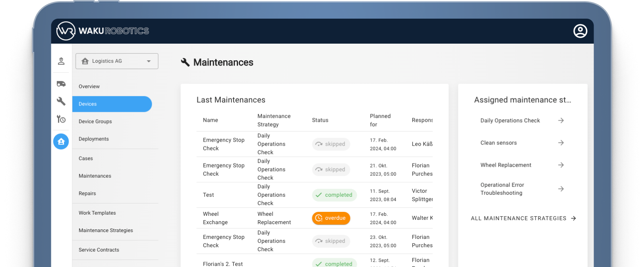Open Maintenance Strategies in the side menu
Screen dimensions: 644x267
tap(106, 231)
